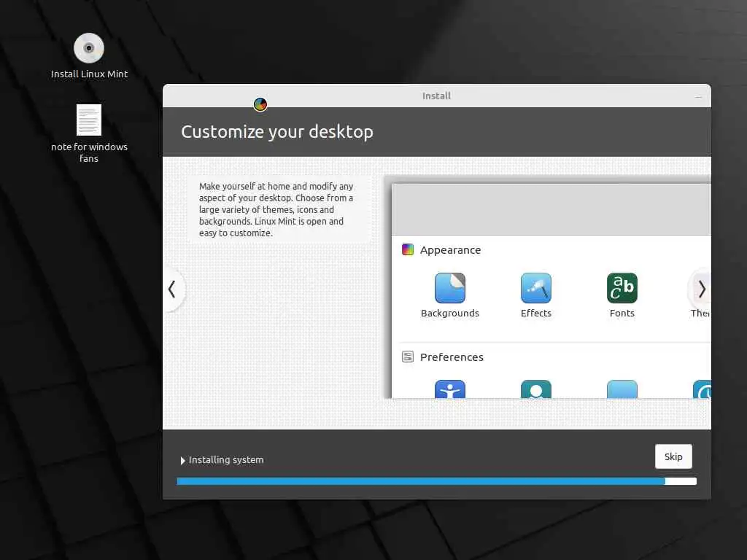The image size is (747, 560).
Task: Click the installation progress bar
Action: tap(436, 481)
